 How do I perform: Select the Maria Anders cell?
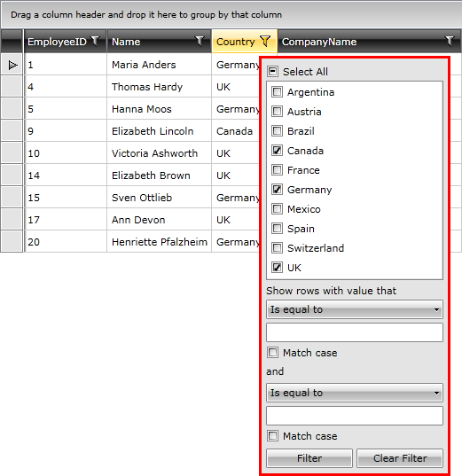click(x=159, y=65)
